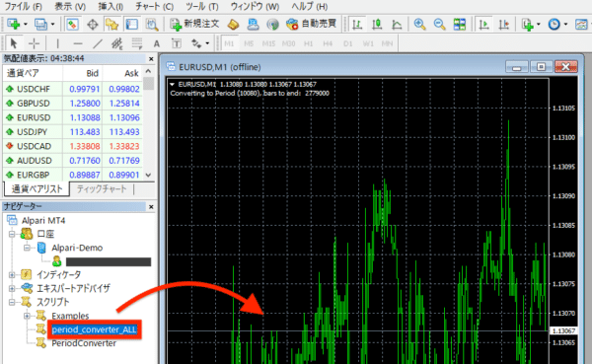
Task: Select the horizontal line drawing tool
Action: [78, 43]
